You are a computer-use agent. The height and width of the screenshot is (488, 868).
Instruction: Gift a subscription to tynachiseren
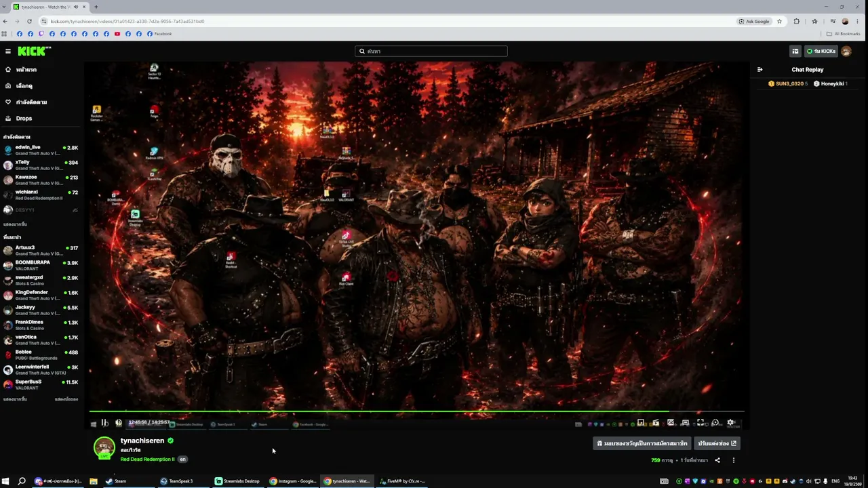tap(642, 443)
